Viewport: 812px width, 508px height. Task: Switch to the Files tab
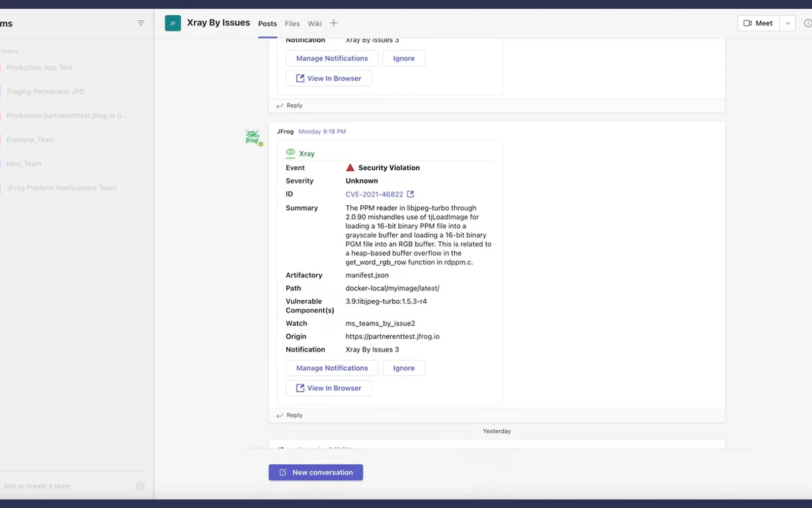pyautogui.click(x=292, y=24)
